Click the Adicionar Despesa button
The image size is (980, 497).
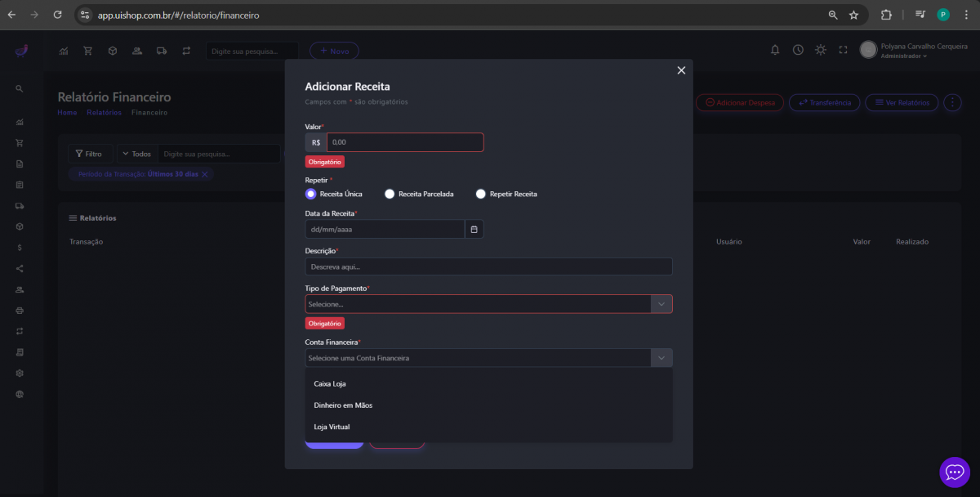coord(740,103)
